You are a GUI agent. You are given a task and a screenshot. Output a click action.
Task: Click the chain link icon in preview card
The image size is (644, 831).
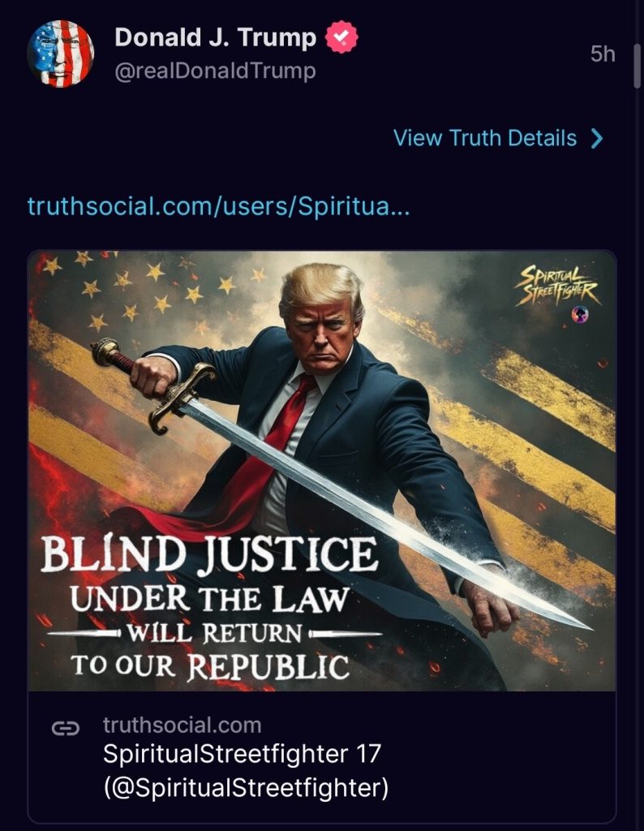click(x=66, y=729)
